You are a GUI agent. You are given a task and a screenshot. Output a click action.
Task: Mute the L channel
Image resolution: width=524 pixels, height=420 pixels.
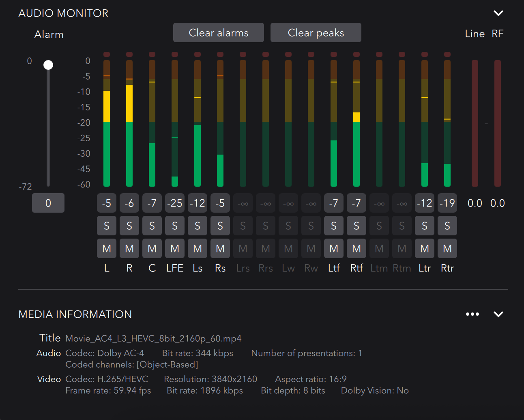(106, 248)
